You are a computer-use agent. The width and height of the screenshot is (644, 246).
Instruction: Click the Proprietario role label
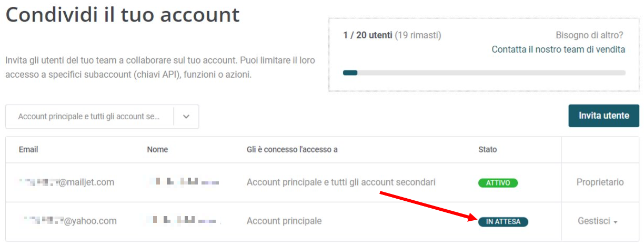click(600, 182)
